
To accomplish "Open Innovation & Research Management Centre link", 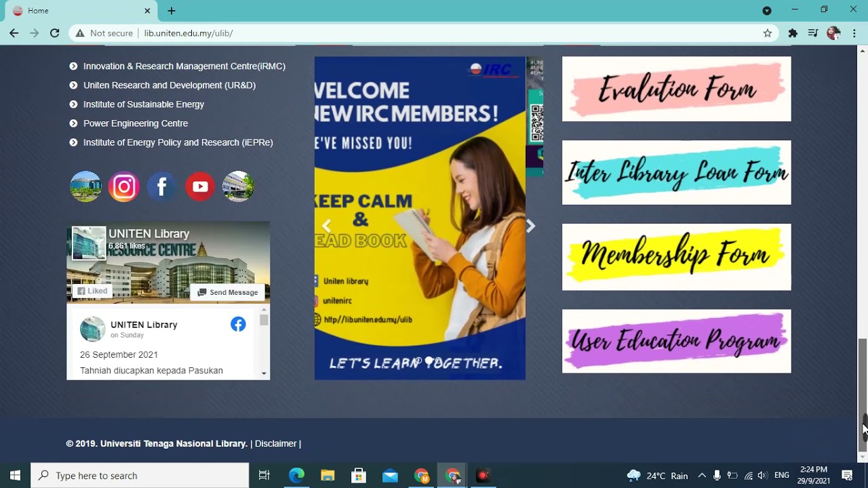I will coord(184,66).
